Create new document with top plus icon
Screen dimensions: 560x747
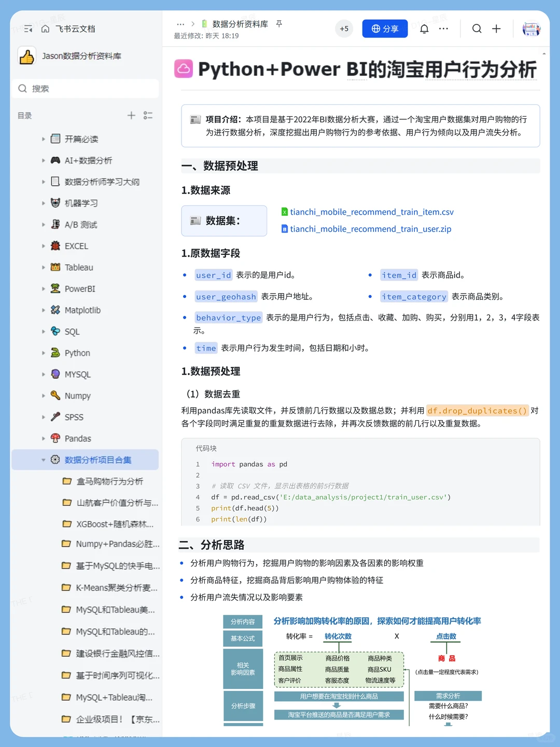496,29
